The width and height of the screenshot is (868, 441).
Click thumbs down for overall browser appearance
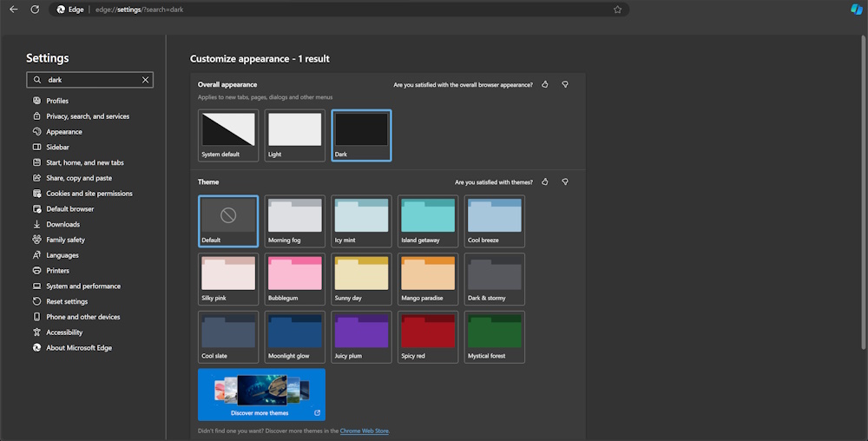565,85
